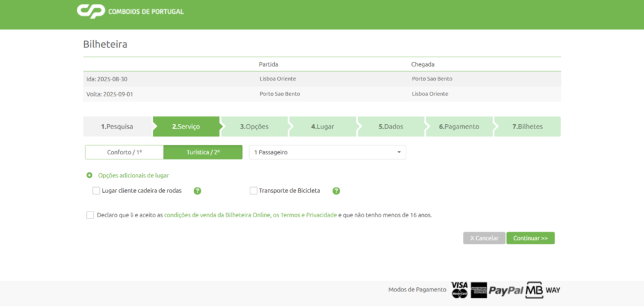This screenshot has height=306, width=644.
Task: Click Lisboa Oriente in the Volta row
Action: pyautogui.click(x=430, y=94)
